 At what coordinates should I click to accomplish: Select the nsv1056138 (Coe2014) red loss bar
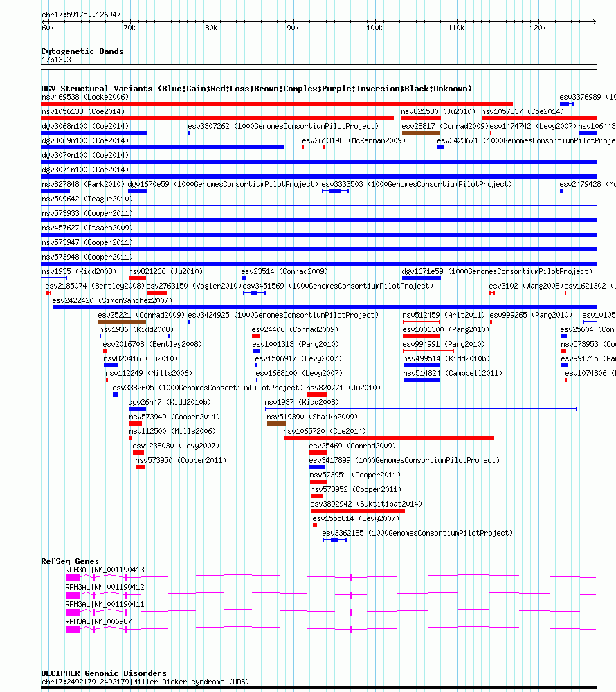pos(217,118)
